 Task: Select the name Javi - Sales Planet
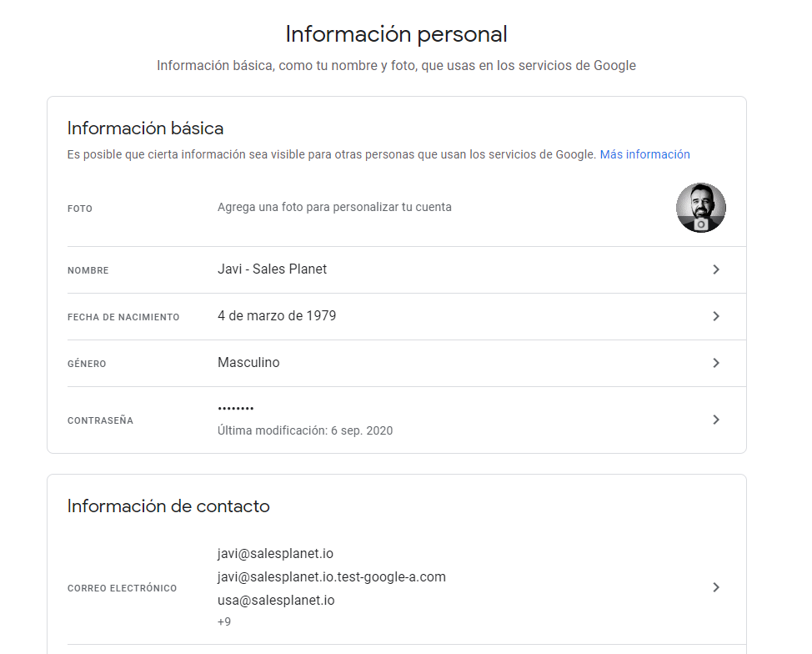pos(272,269)
